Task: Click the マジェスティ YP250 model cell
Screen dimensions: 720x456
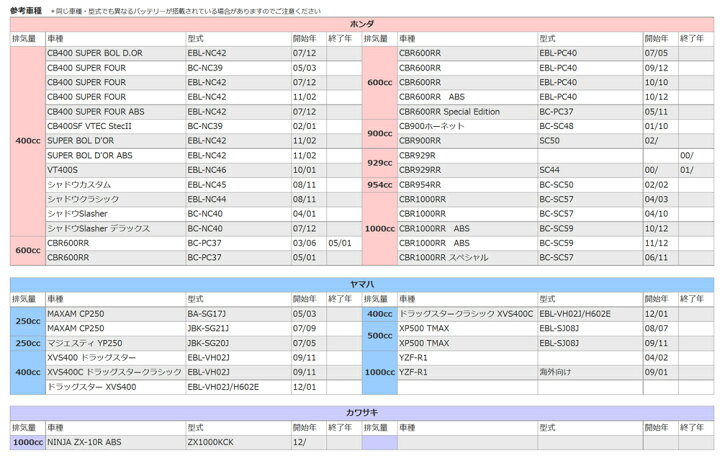Action: (116, 343)
